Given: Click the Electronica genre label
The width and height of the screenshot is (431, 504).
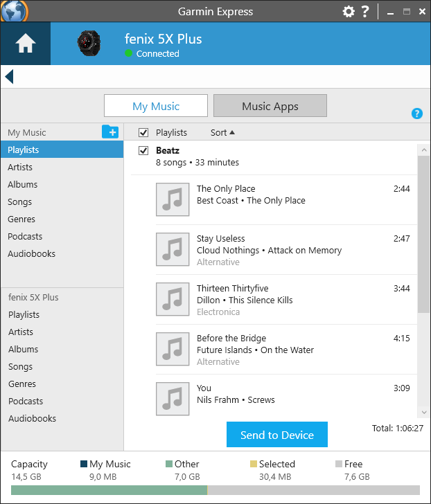Looking at the screenshot, I should (x=218, y=312).
